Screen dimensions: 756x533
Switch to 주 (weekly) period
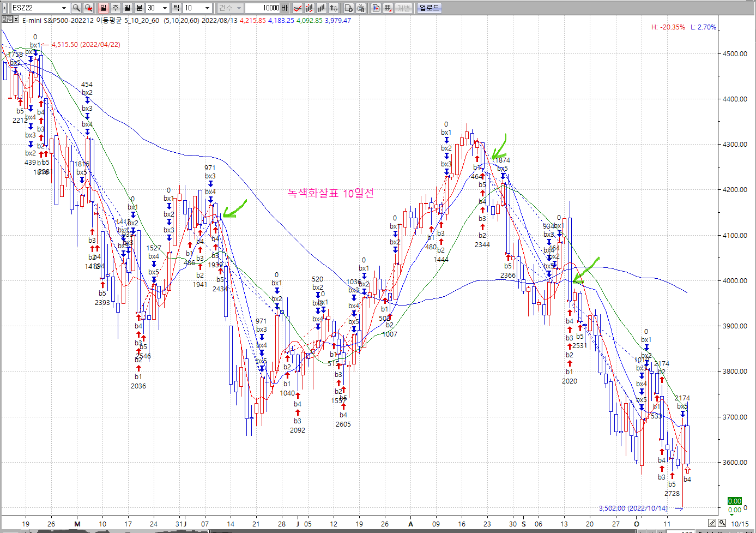pos(116,8)
